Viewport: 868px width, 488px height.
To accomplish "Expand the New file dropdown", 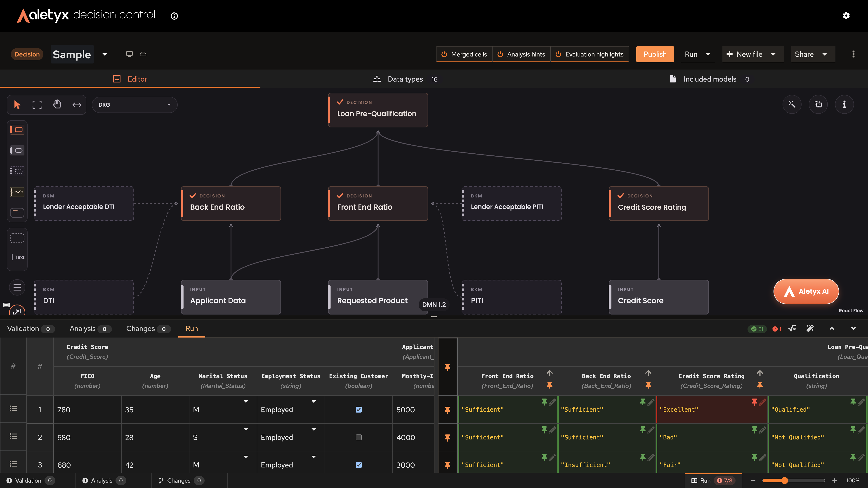I will (773, 54).
